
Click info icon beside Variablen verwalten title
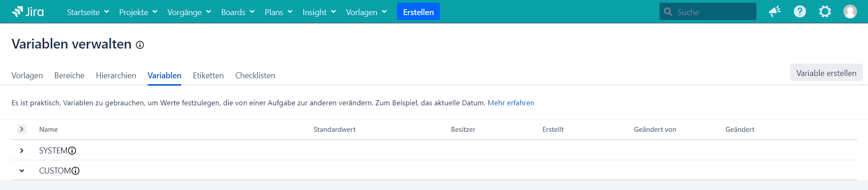tap(140, 45)
